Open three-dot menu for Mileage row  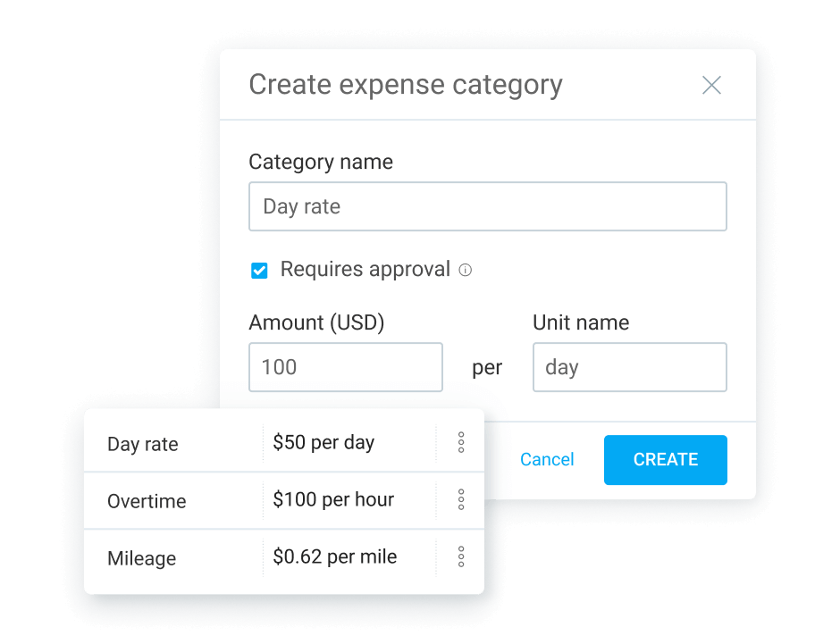click(x=461, y=557)
